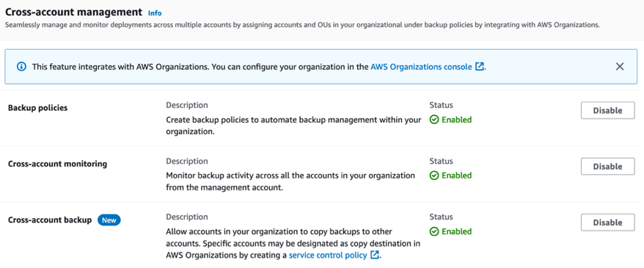This screenshot has width=644, height=268.
Task: Click the Enabled check icon for Cross-account backup
Action: [433, 231]
